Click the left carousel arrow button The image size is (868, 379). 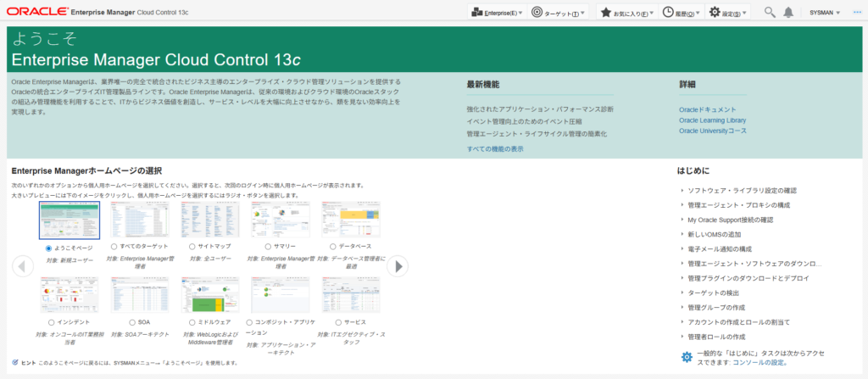(22, 265)
